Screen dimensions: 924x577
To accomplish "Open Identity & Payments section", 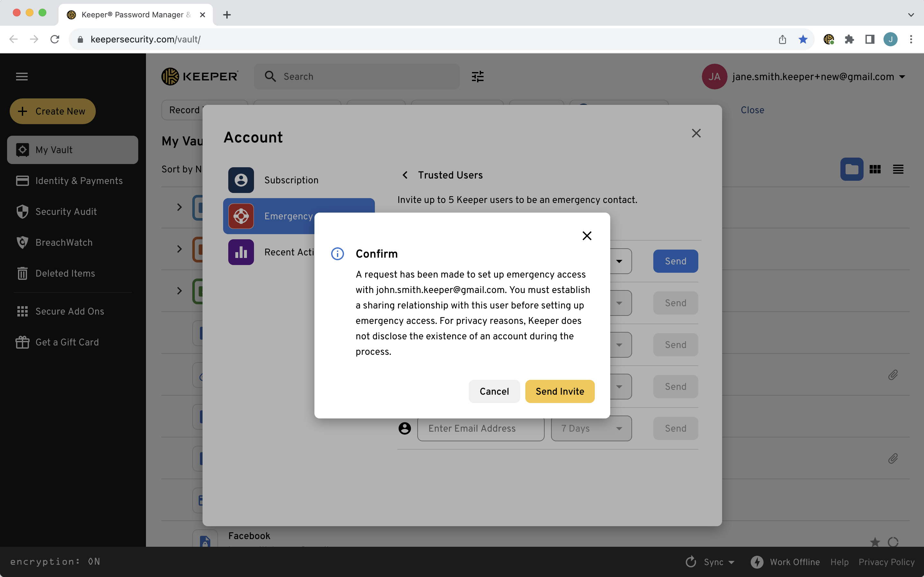I will tap(78, 180).
